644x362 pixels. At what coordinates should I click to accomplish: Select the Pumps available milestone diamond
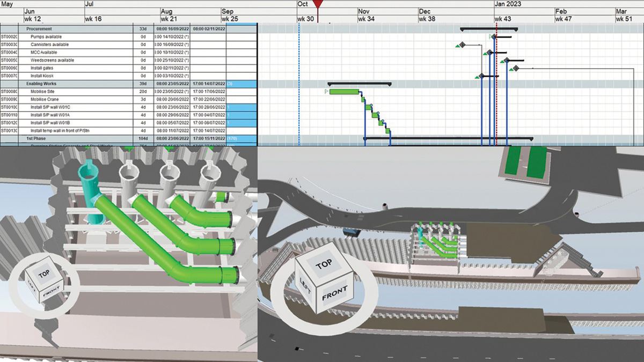(494, 36)
